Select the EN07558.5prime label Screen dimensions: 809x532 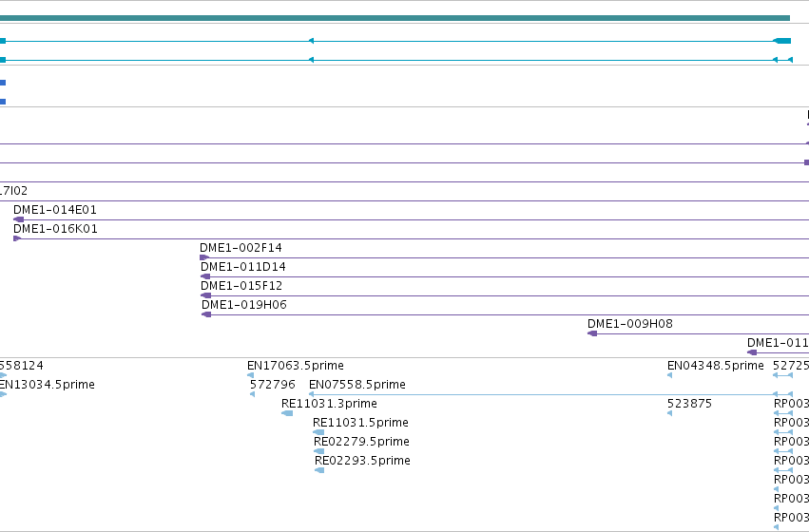coord(357,385)
